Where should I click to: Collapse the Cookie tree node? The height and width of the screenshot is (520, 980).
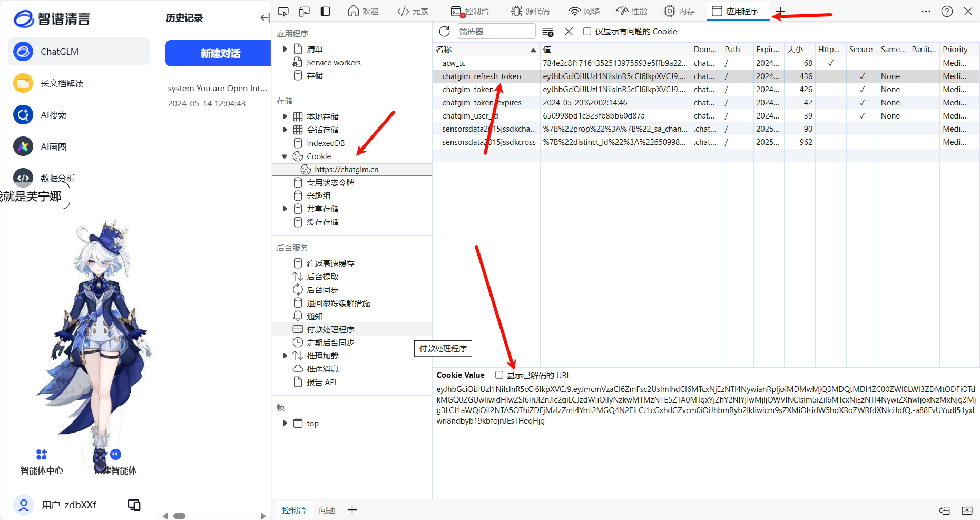point(285,156)
